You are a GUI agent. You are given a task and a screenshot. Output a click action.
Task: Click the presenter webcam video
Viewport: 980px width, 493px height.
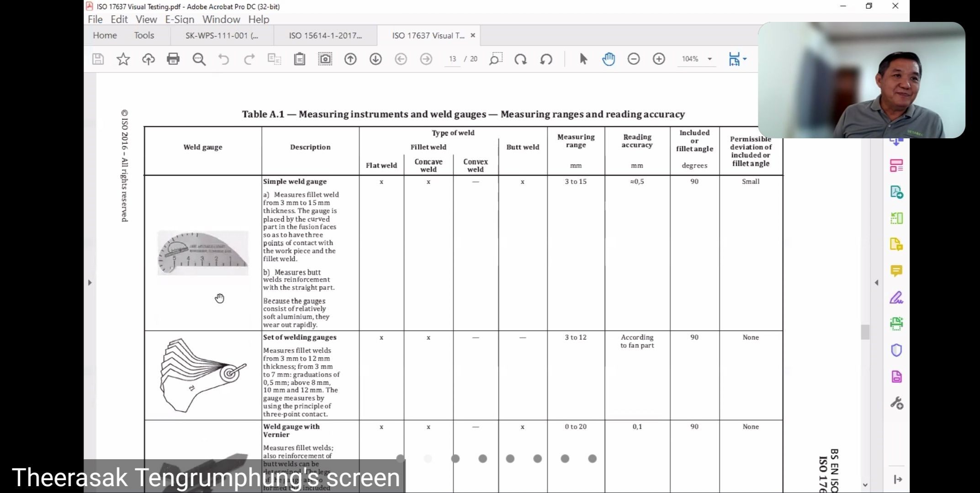coord(861,80)
